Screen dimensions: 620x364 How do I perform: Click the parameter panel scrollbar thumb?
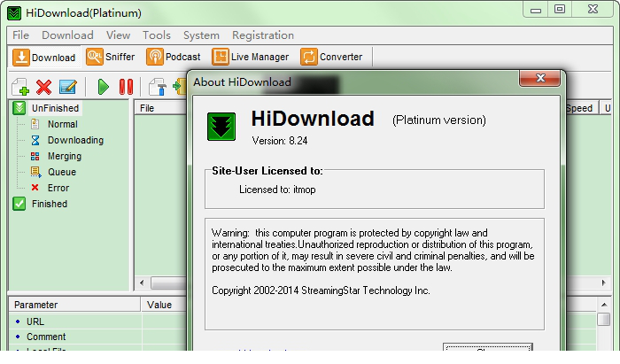(x=604, y=320)
